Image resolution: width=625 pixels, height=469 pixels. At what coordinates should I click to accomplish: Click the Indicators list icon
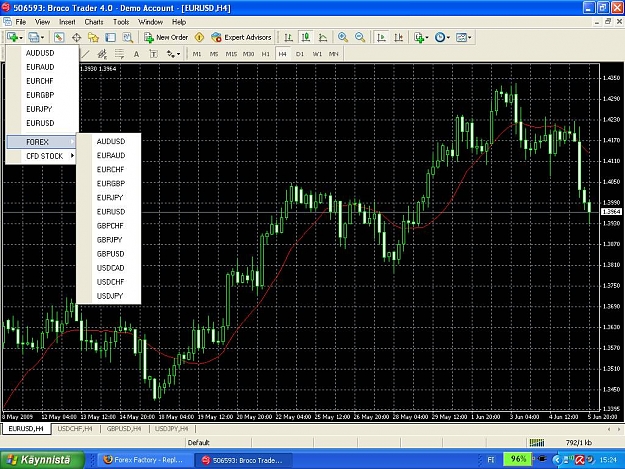419,37
